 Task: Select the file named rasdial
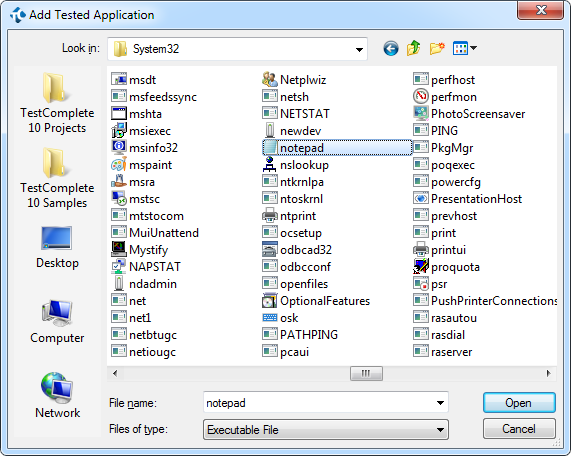tap(439, 335)
